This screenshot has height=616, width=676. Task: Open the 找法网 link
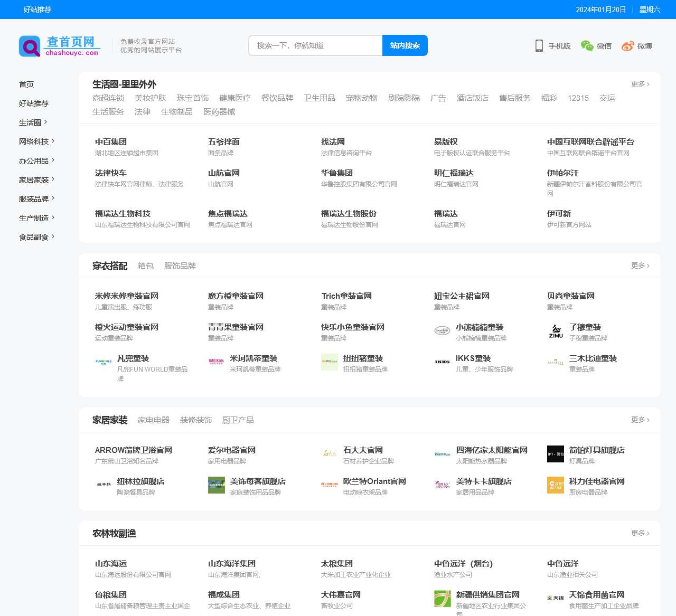click(333, 142)
